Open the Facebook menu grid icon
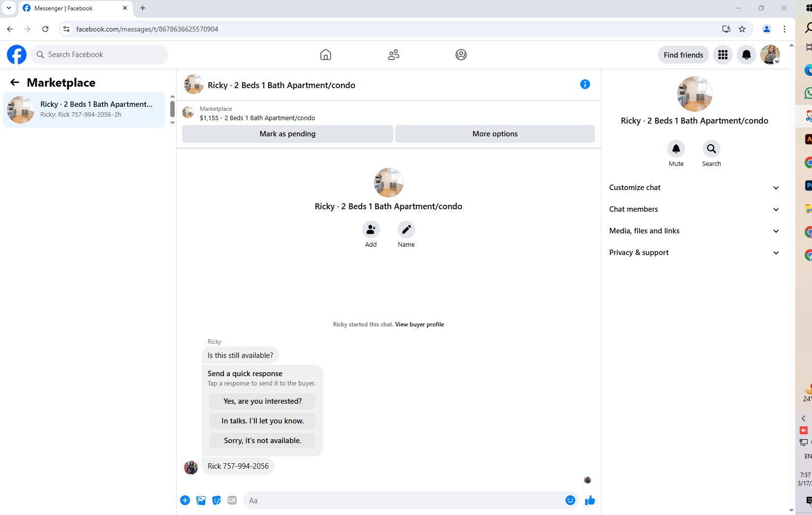The width and height of the screenshot is (812, 515). (x=723, y=55)
